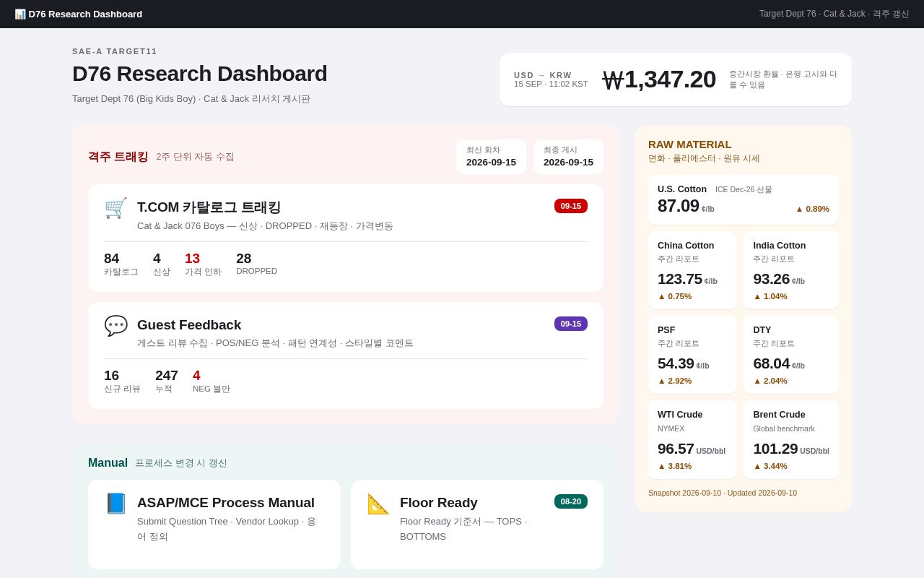Click the 84 카탈로그 stat

[x=121, y=264]
